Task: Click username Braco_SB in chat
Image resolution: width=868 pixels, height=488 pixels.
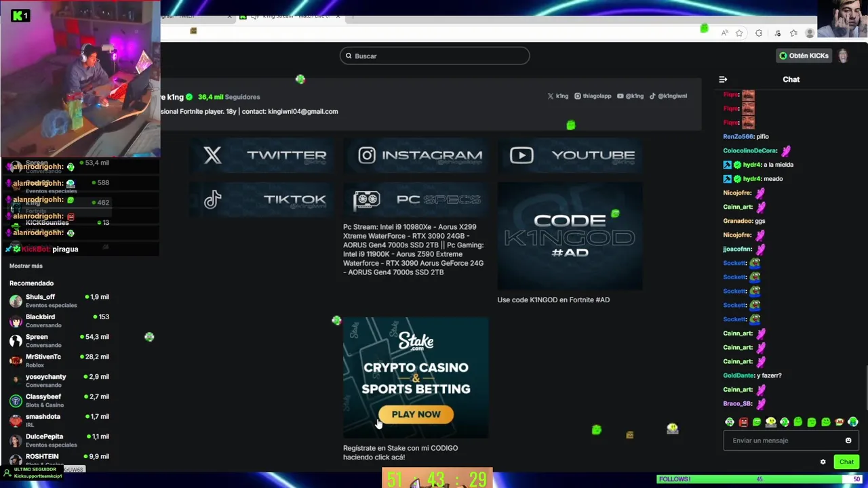Action: tap(737, 404)
